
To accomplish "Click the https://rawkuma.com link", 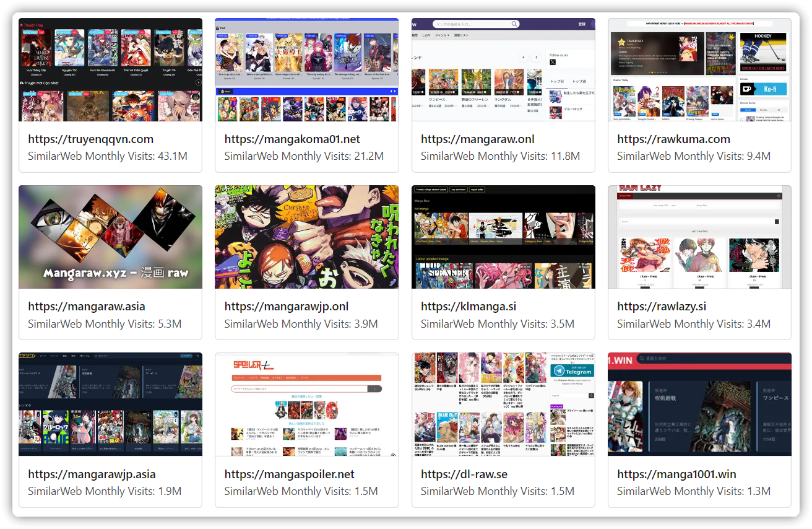I will click(x=674, y=139).
